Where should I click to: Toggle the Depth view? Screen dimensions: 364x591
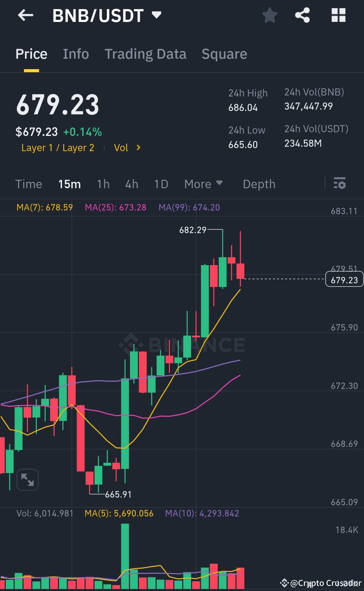coord(259,184)
